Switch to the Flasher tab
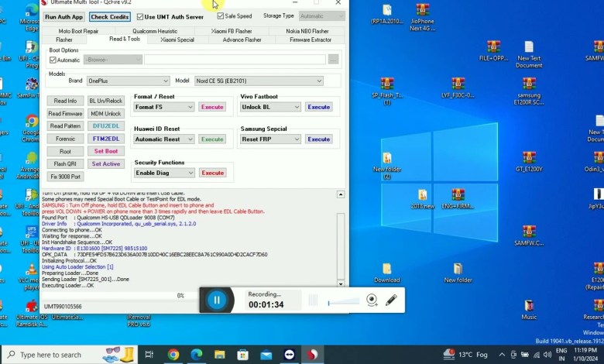 pyautogui.click(x=64, y=39)
